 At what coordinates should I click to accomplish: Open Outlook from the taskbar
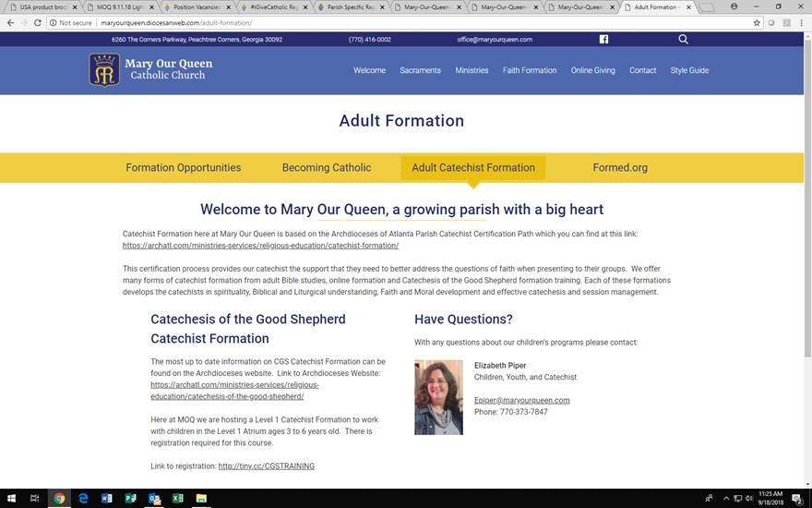154,499
